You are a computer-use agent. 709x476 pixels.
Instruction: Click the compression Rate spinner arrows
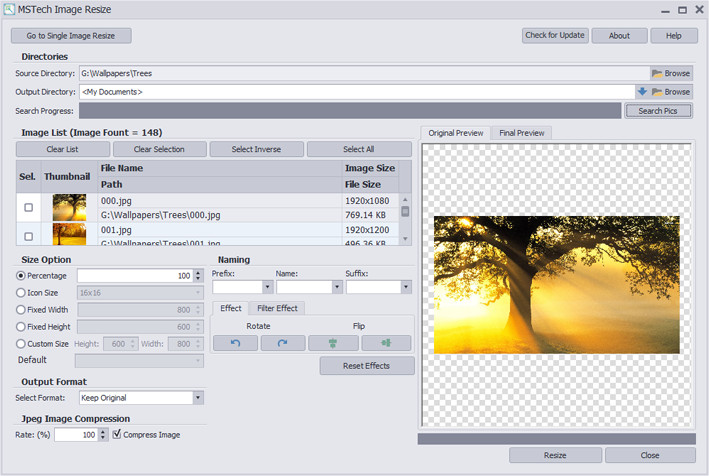click(x=103, y=435)
